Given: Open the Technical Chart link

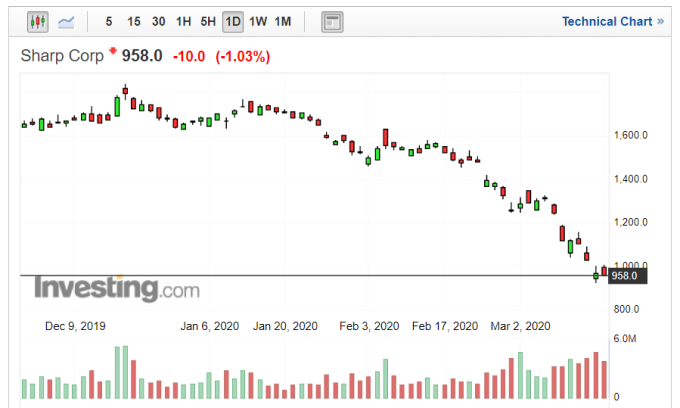Looking at the screenshot, I should tap(613, 22).
